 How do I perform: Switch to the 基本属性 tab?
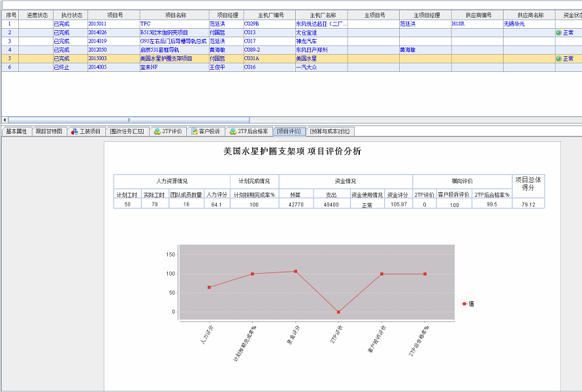(x=16, y=131)
